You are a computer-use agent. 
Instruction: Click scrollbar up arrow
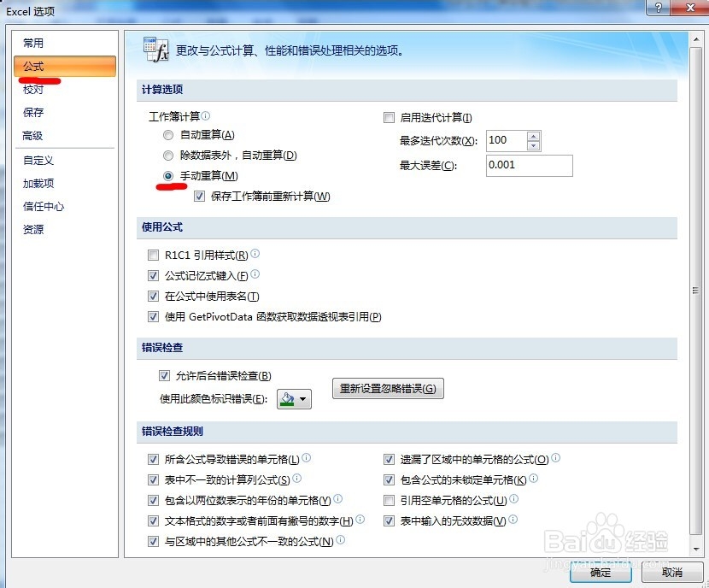(696, 40)
